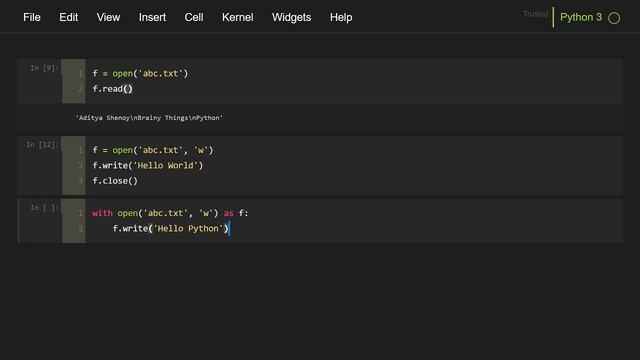The width and height of the screenshot is (640, 360).
Task: Open the Insert menu
Action: coord(152,18)
